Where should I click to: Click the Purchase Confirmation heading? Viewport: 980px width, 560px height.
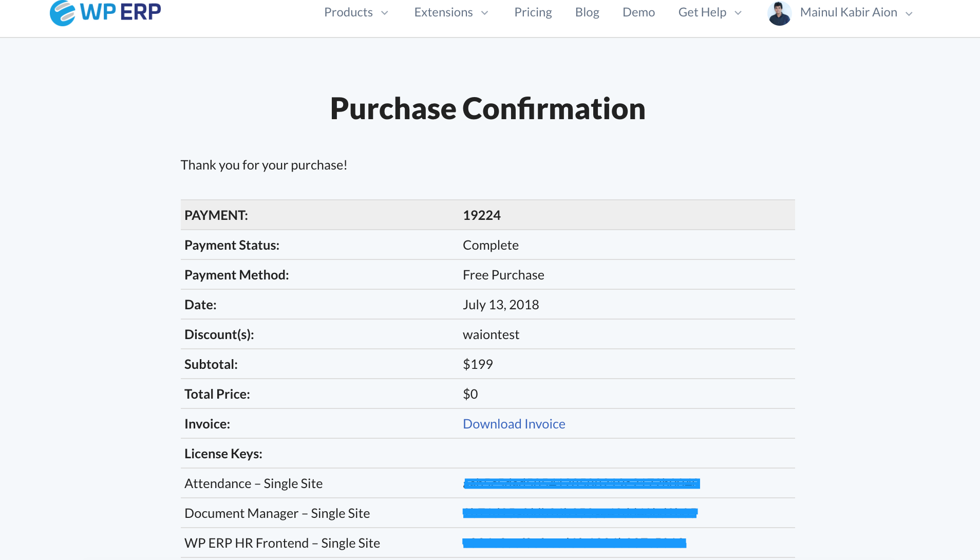(488, 108)
